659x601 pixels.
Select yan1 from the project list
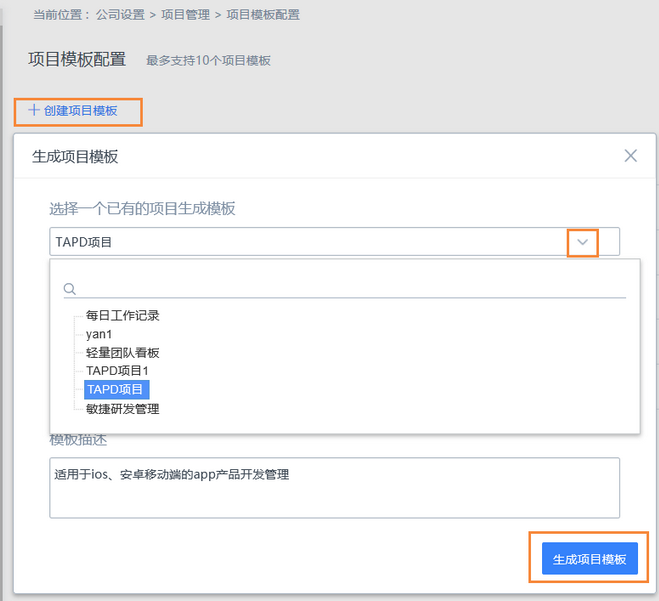(x=99, y=335)
